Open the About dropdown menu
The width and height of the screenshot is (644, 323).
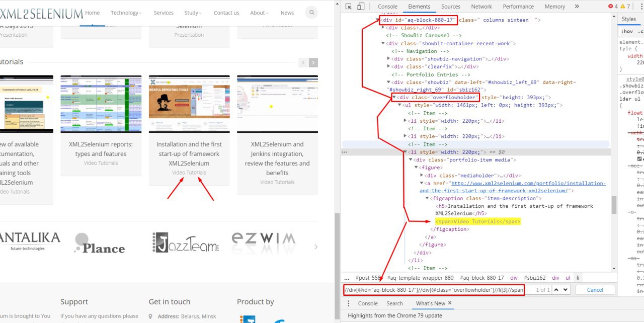click(259, 13)
